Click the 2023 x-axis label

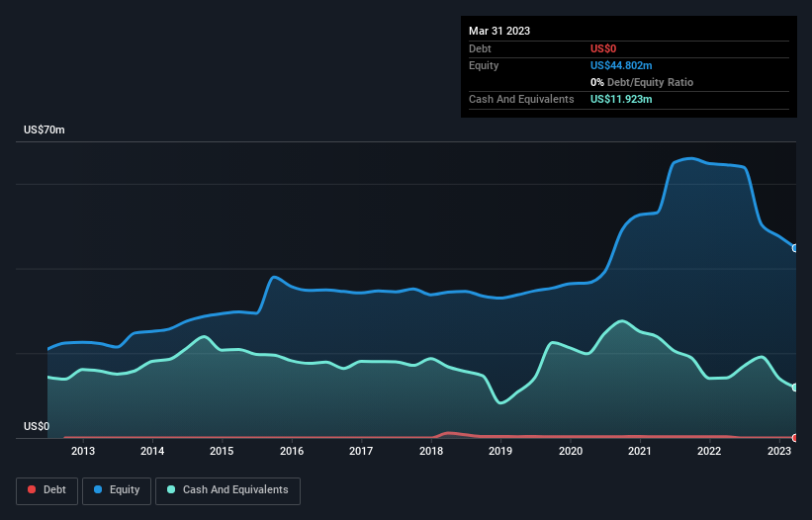pos(778,451)
